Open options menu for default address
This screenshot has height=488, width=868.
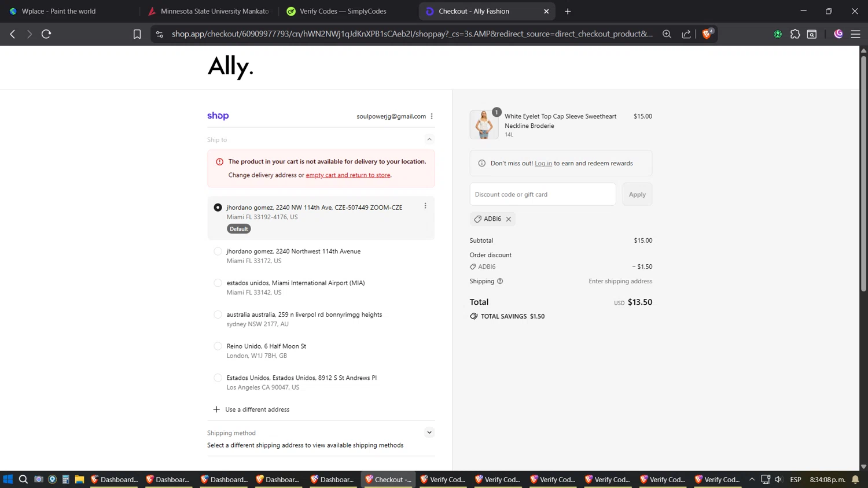click(425, 206)
